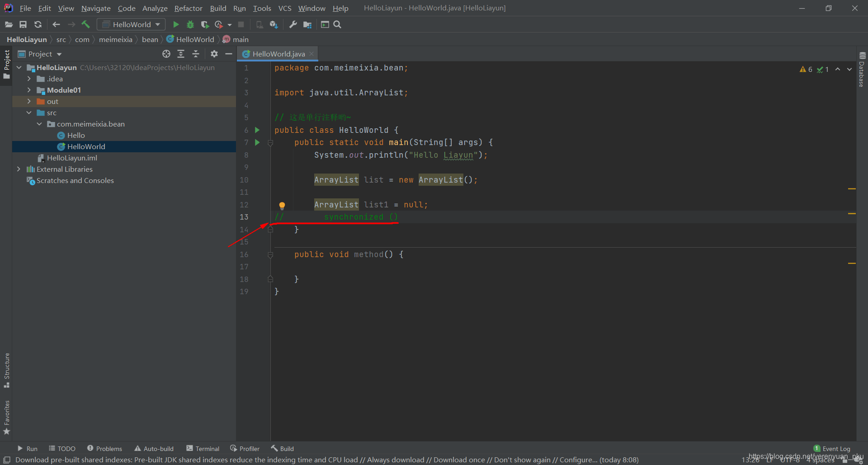Select HelloLiayun.iml file
Screen dimensions: 868x465
[72, 158]
